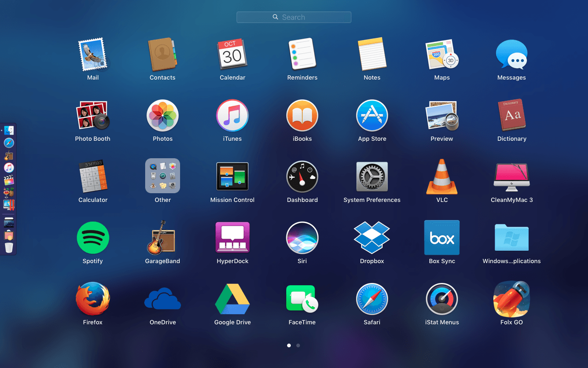Open the Trash in the Dock

[9, 248]
